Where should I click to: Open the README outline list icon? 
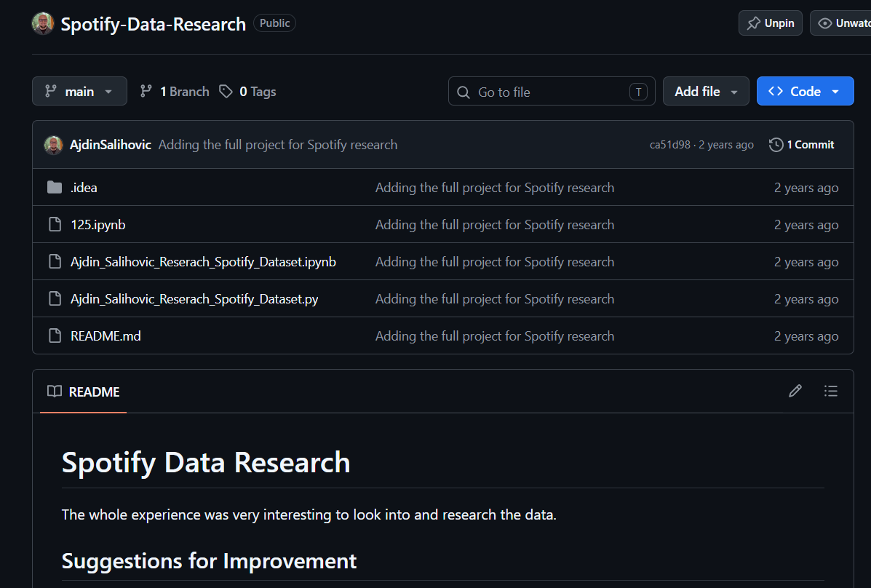tap(830, 392)
